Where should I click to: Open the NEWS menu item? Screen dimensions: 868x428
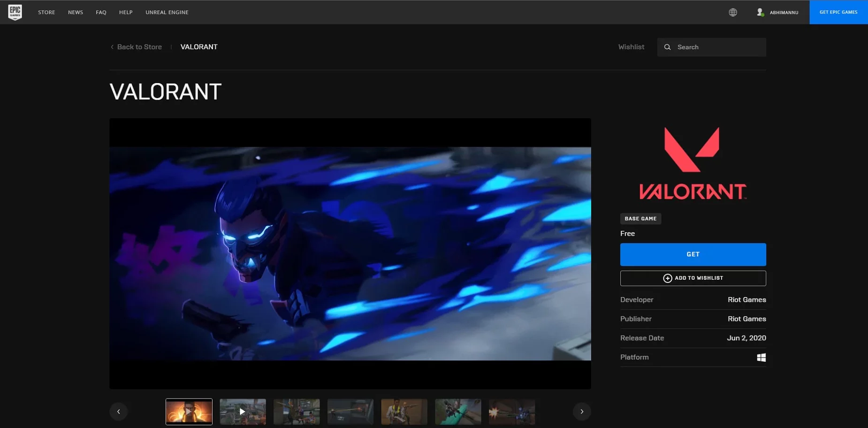click(76, 12)
